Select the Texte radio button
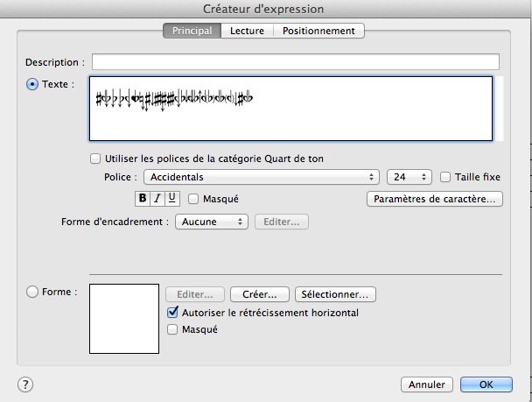This screenshot has height=402, width=532. [33, 84]
